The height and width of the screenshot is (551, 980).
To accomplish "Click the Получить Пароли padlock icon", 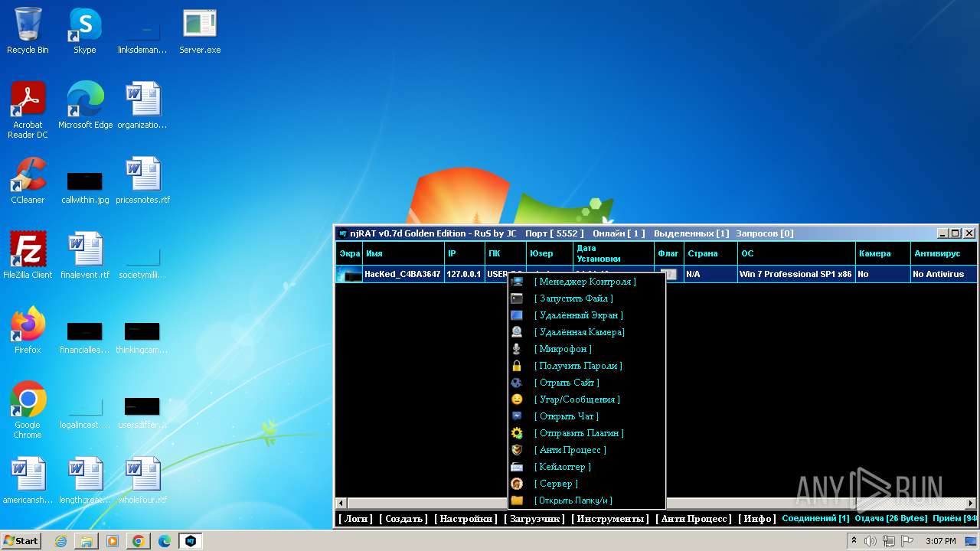I will 518,366.
